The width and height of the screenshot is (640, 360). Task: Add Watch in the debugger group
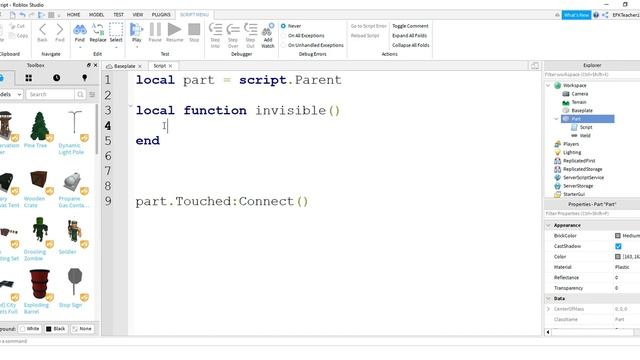pyautogui.click(x=268, y=36)
